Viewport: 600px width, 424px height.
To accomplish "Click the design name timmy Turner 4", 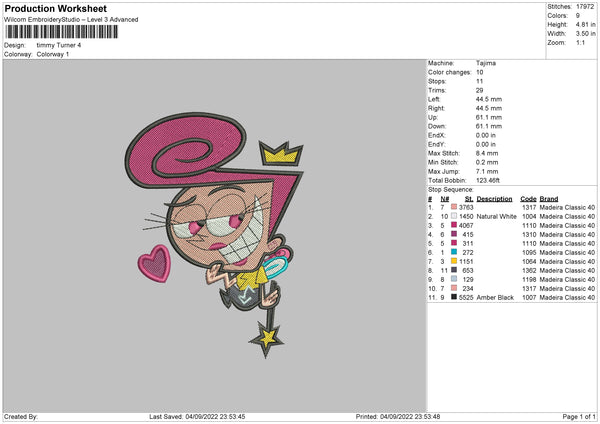I will [59, 45].
